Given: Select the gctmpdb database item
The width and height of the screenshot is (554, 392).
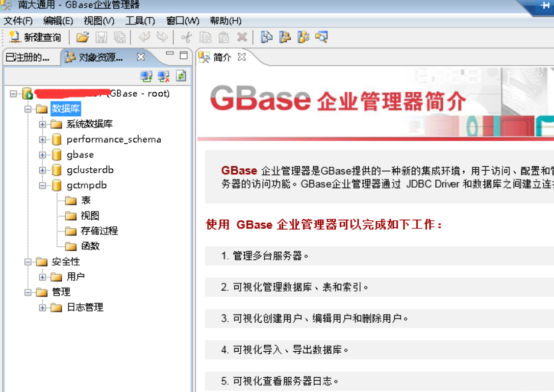Looking at the screenshot, I should pos(87,185).
